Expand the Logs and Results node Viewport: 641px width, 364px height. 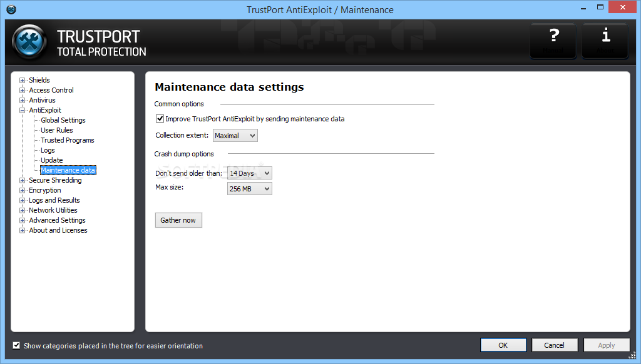point(22,201)
